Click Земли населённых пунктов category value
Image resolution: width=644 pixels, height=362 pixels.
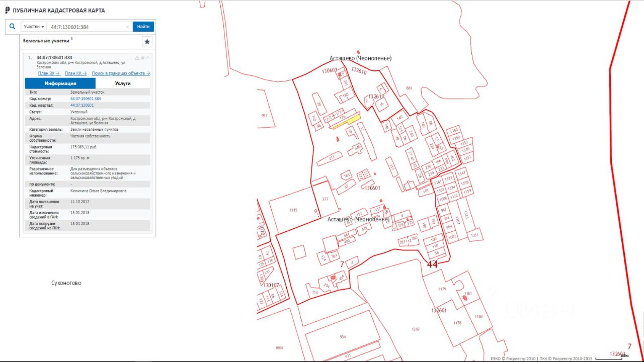coord(94,129)
